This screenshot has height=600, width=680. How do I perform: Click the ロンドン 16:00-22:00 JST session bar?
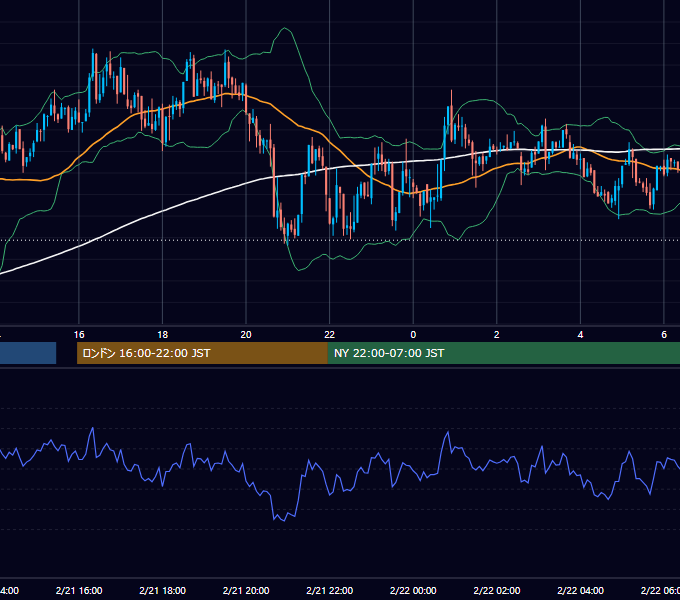point(202,353)
